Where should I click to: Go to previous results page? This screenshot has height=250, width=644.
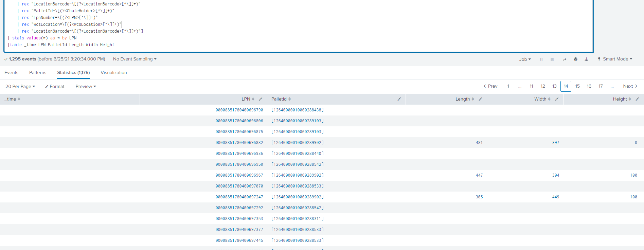coord(490,86)
